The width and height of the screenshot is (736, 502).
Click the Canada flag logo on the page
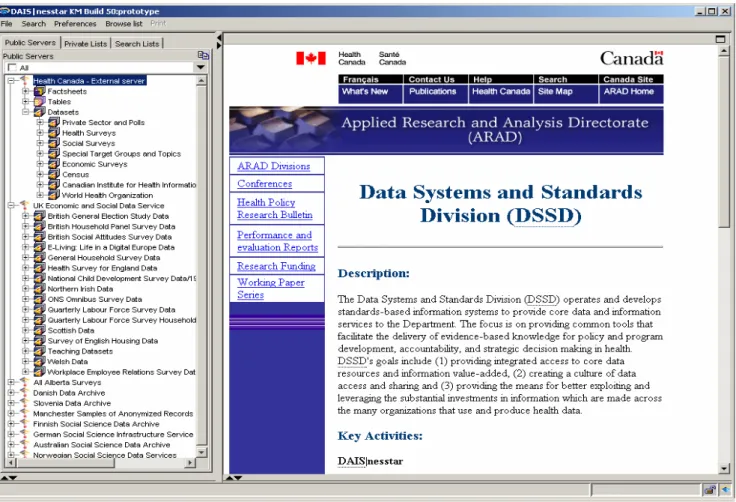(x=311, y=58)
